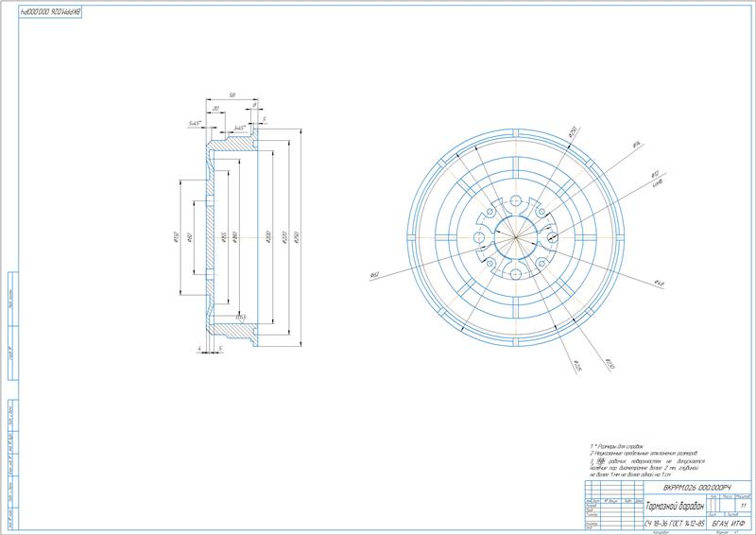Select the 'Ø200' diameter dimension in section view
Viewport: 756px width, 535px height.
pos(268,237)
